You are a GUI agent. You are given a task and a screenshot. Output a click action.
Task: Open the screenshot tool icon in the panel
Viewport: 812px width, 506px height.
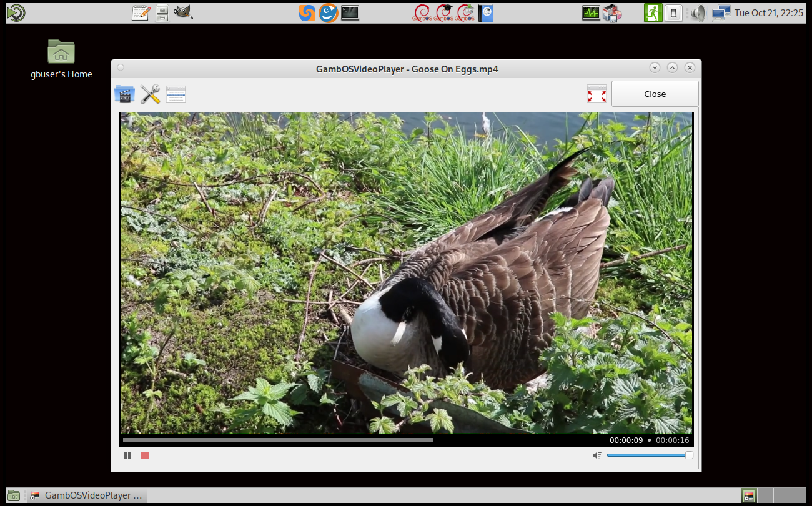pyautogui.click(x=162, y=12)
